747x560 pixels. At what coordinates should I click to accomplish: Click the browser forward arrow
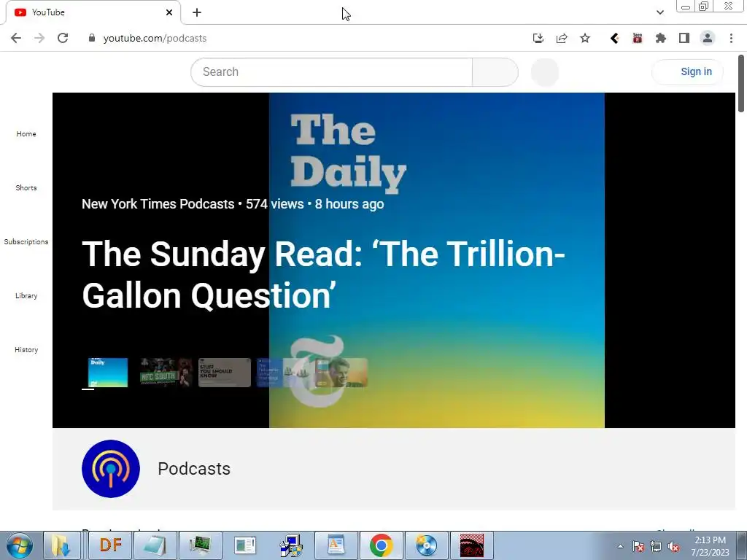[x=39, y=38]
